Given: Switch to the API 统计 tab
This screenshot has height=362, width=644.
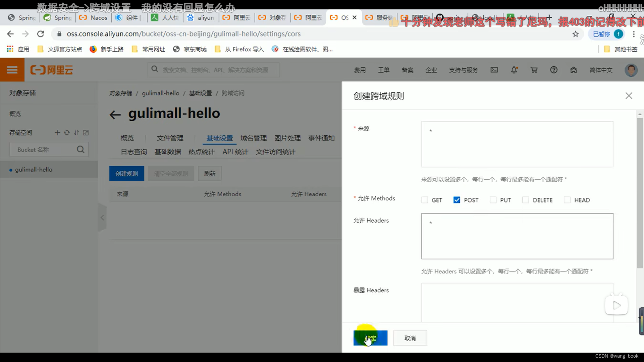Looking at the screenshot, I should (x=235, y=152).
